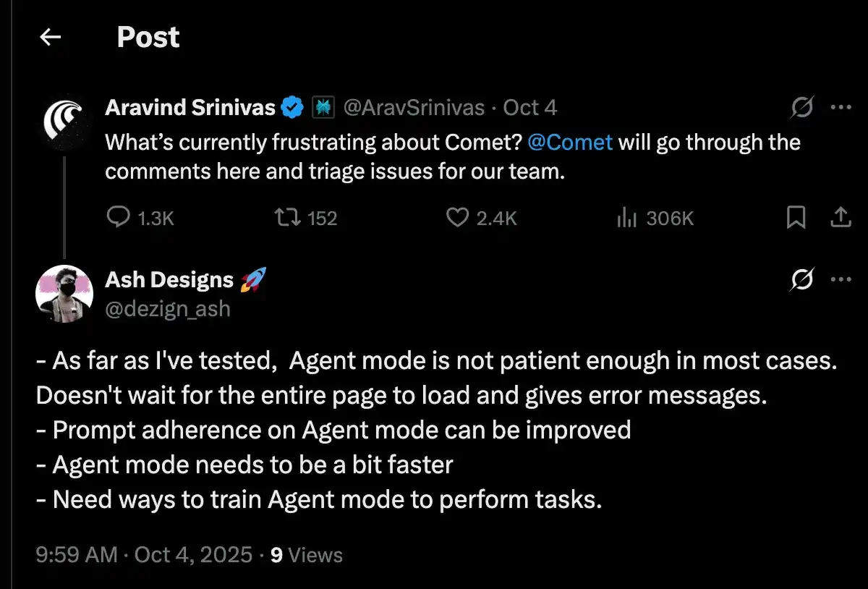Click Ash Designs' profile avatar

coord(64,293)
